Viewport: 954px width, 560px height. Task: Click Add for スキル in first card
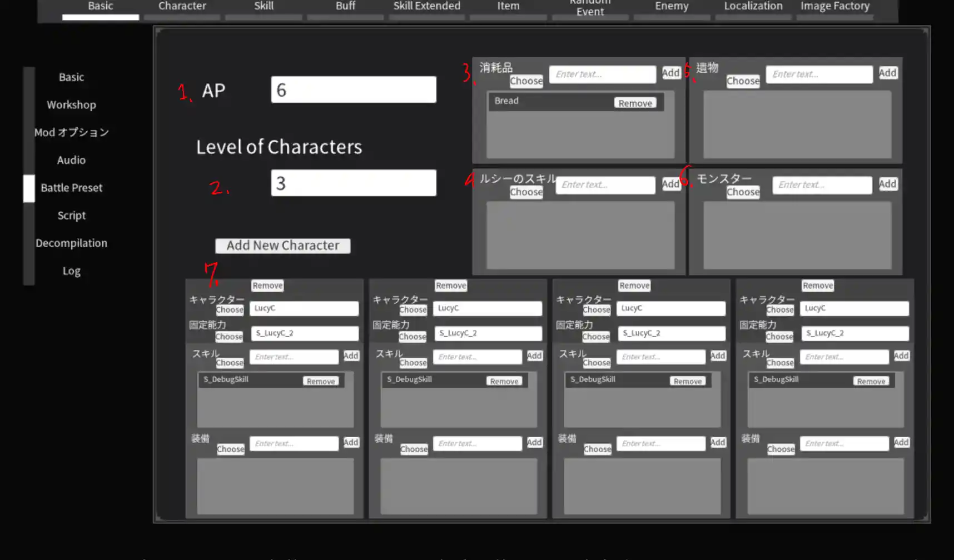[x=351, y=356]
